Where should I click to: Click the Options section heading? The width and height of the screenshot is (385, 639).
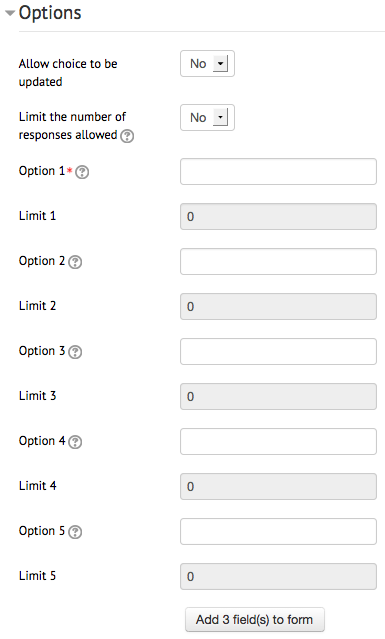pyautogui.click(x=50, y=13)
